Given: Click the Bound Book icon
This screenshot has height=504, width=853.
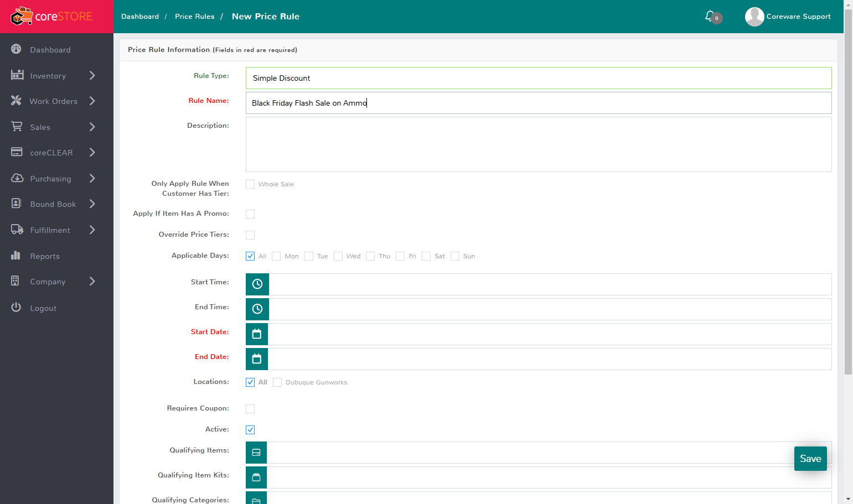Looking at the screenshot, I should [x=17, y=204].
